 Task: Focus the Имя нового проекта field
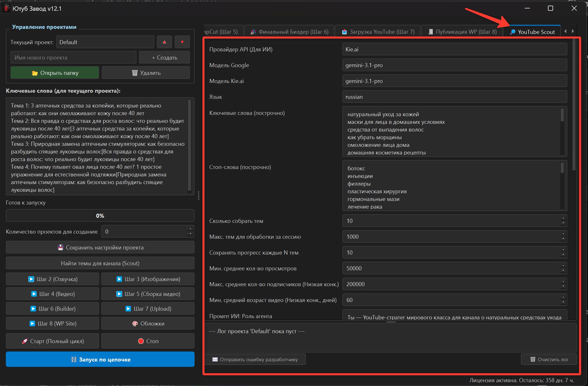coord(73,57)
